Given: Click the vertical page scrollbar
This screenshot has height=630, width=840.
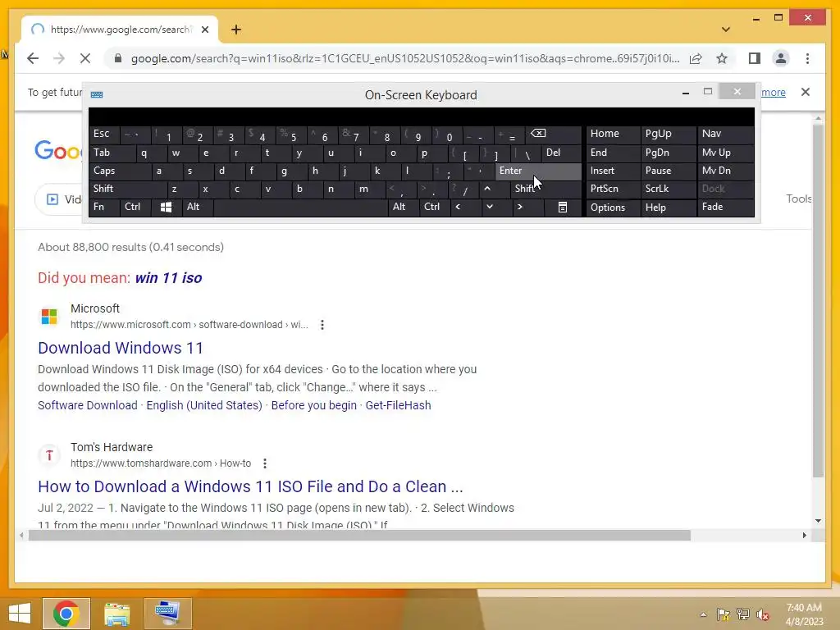Looking at the screenshot, I should tap(818, 301).
